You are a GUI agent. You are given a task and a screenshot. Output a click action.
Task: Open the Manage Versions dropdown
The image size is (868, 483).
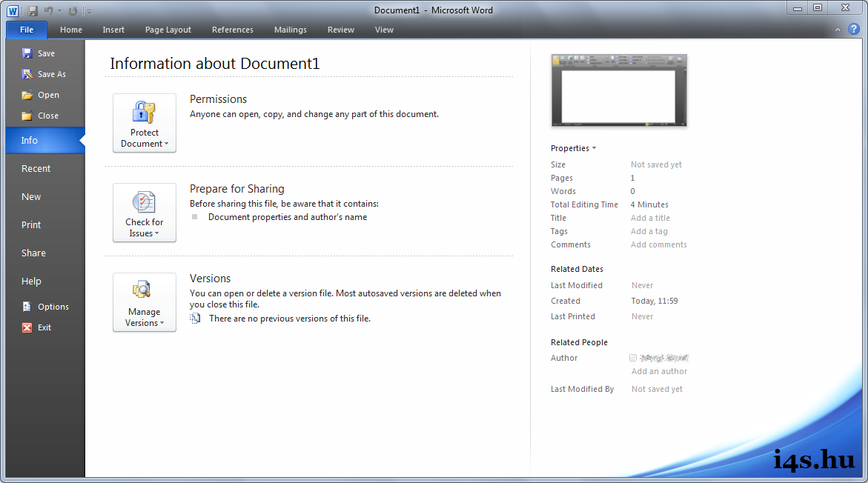[x=145, y=302]
